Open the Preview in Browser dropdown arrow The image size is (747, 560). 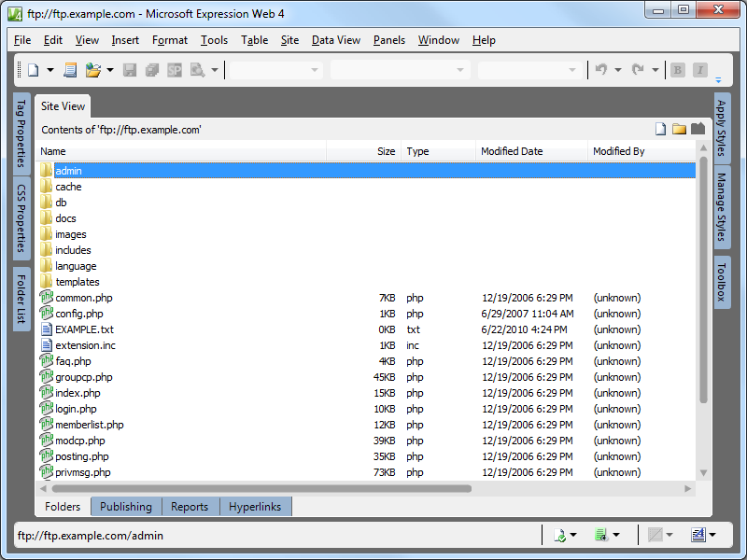point(215,70)
